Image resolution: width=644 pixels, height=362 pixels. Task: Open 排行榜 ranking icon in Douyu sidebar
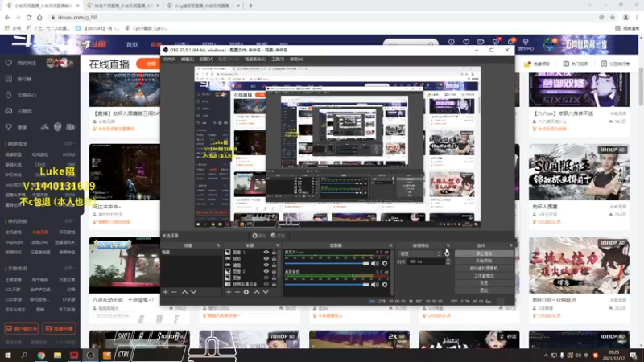click(9, 79)
